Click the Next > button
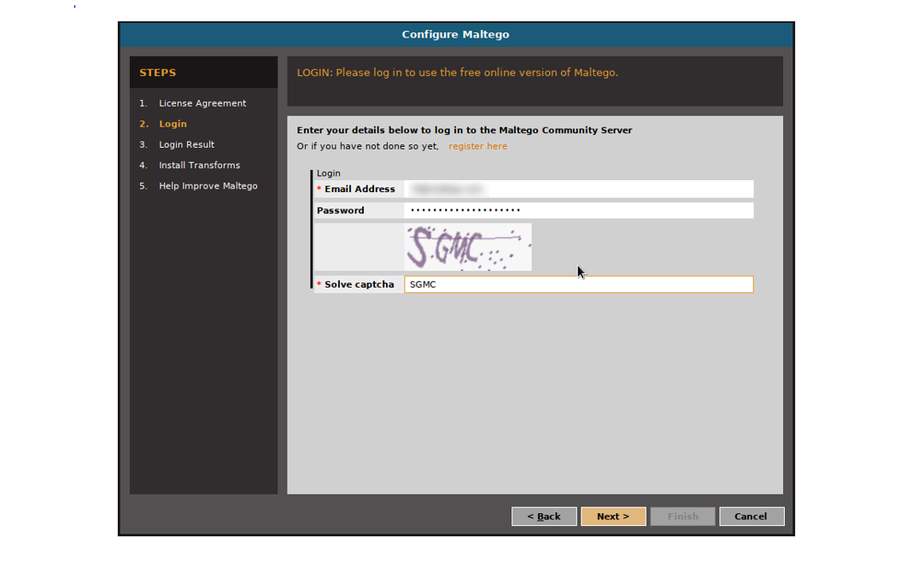Image resolution: width=924 pixels, height=561 pixels. tap(613, 517)
